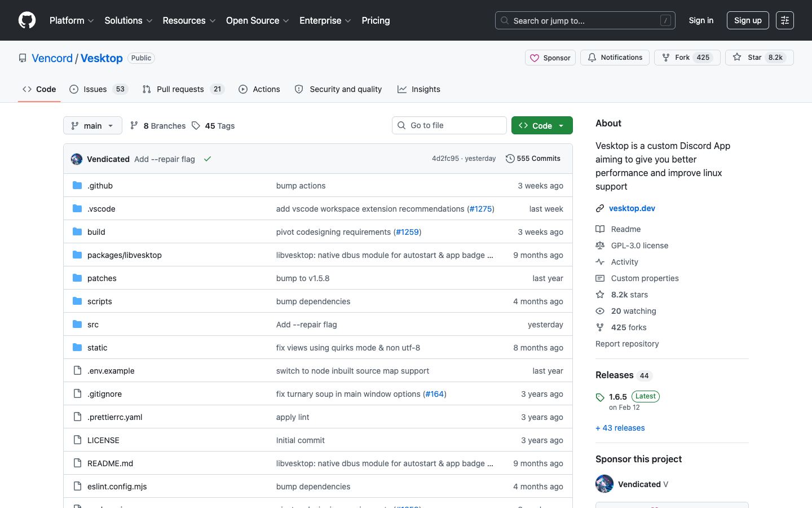Screen dimensions: 812x508
Task: View the GPL-3.0 license
Action: point(632,246)
